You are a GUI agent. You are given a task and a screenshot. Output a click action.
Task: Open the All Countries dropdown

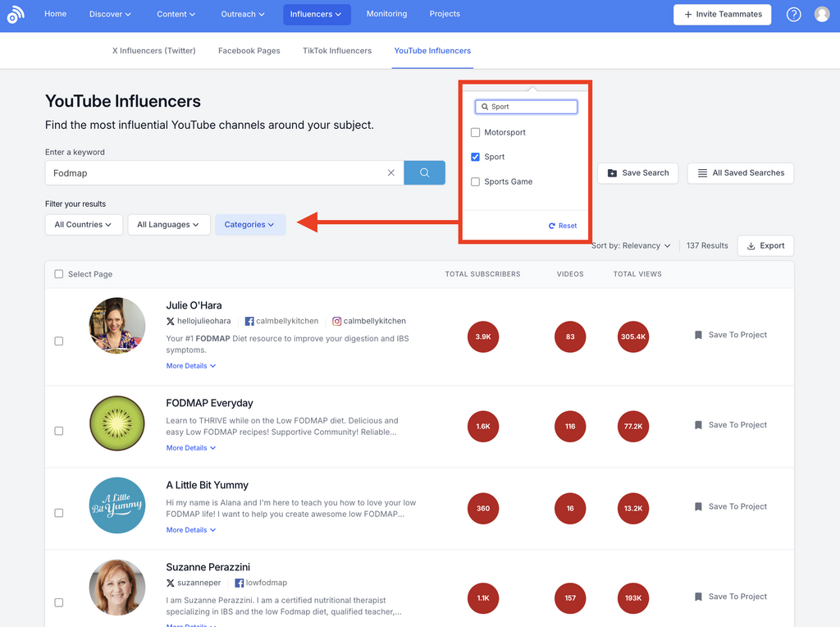[x=84, y=225]
